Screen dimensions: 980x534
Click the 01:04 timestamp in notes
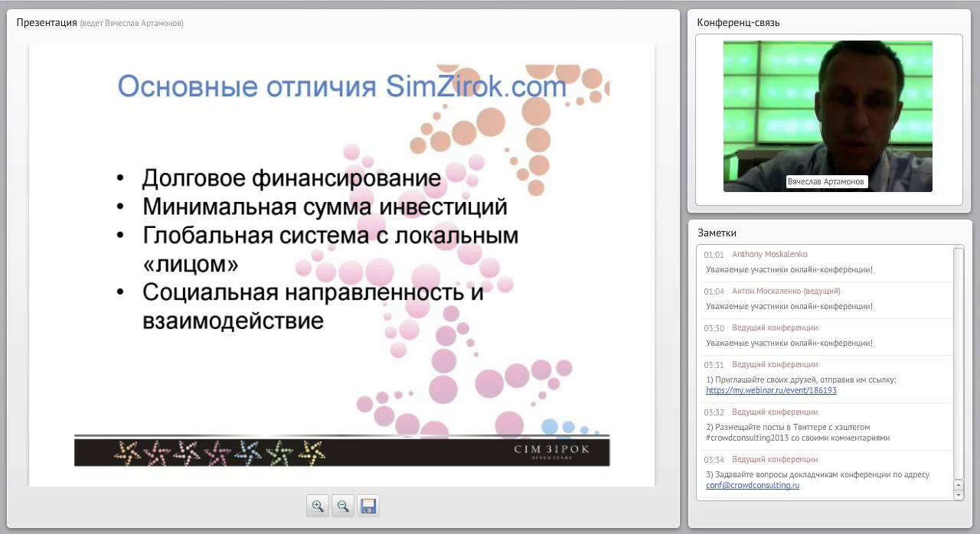pos(714,291)
